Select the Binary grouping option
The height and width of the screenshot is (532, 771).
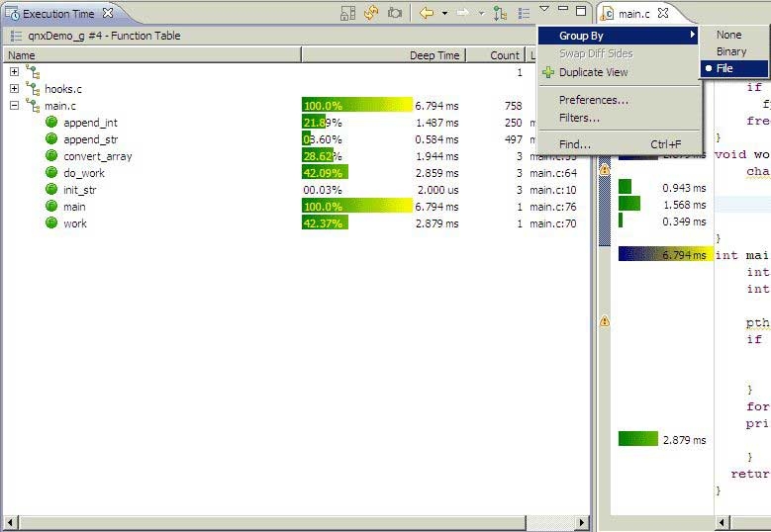click(731, 51)
